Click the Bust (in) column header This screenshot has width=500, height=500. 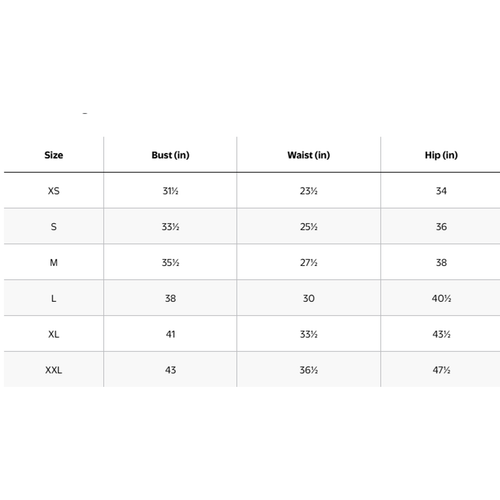click(170, 155)
